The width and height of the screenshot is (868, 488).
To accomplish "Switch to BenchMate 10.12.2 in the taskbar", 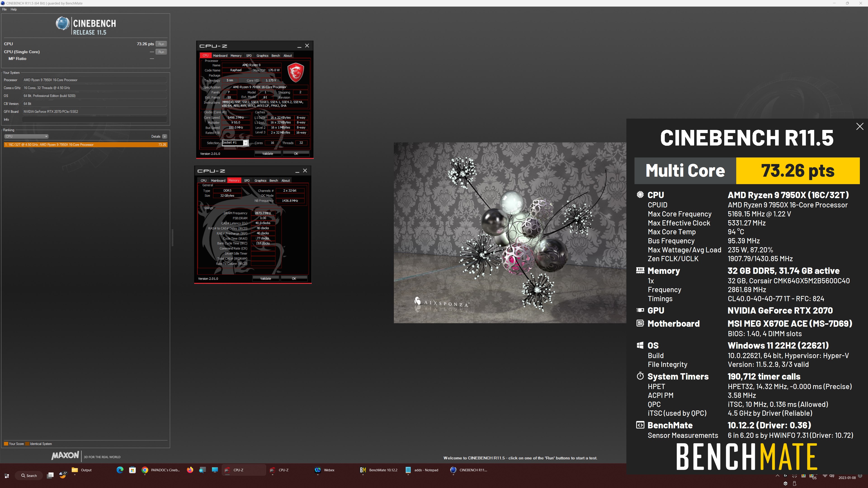I will 379,470.
